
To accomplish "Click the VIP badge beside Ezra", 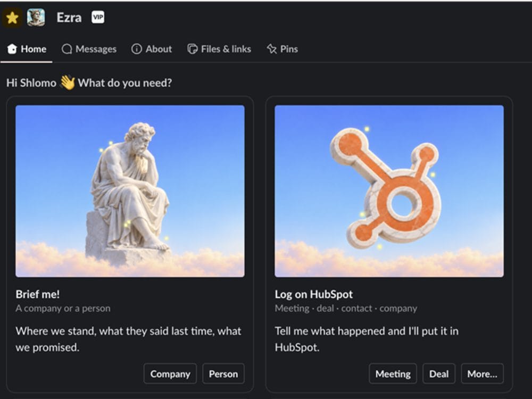I will pyautogui.click(x=98, y=18).
